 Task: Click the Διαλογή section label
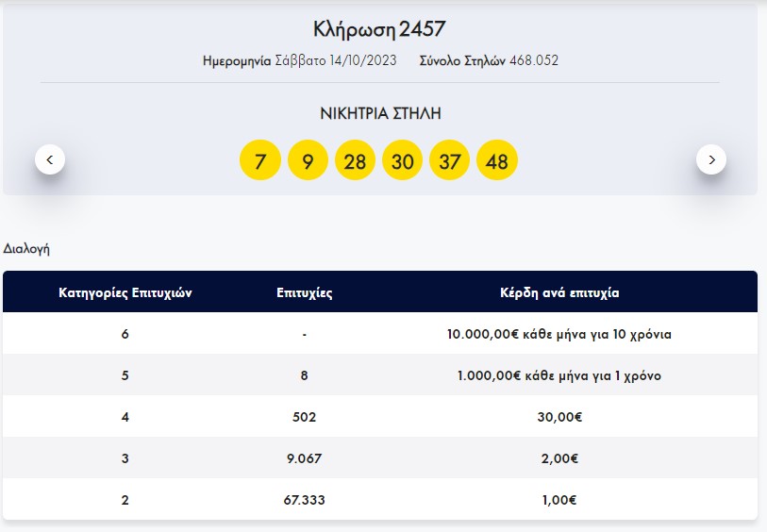click(x=26, y=249)
